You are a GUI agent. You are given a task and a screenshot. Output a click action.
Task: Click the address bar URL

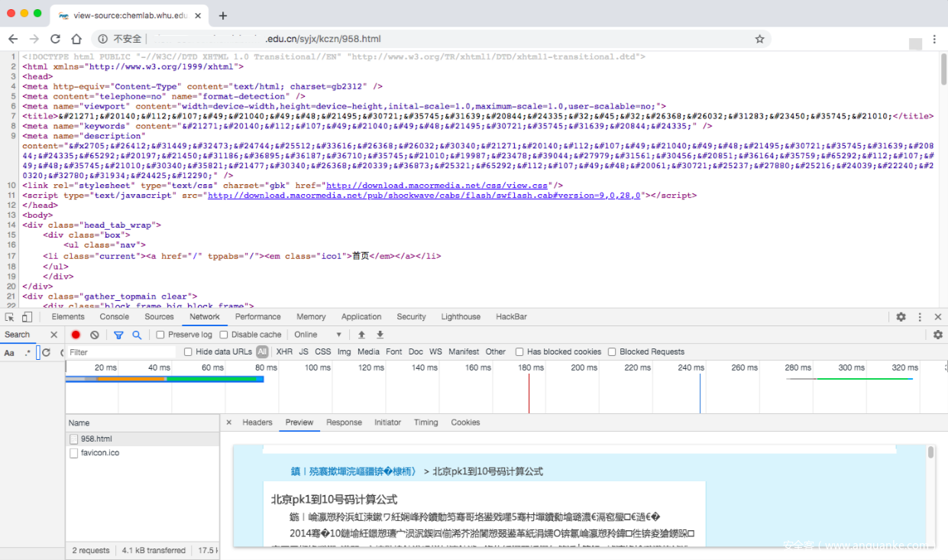point(321,39)
